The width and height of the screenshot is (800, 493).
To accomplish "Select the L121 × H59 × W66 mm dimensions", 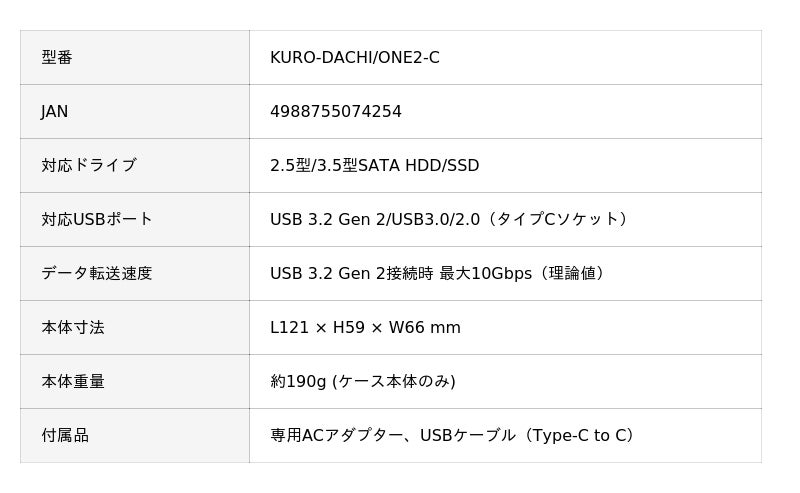I will click(365, 328).
